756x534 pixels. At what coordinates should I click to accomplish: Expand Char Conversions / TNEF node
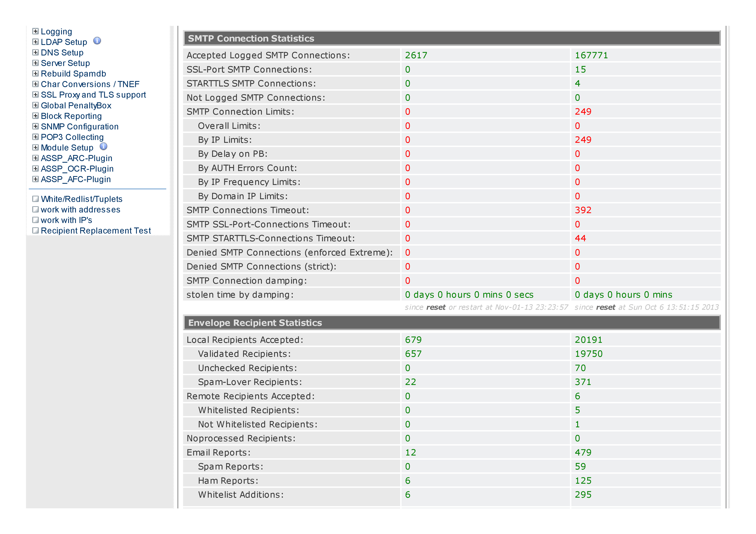pyautogui.click(x=36, y=84)
